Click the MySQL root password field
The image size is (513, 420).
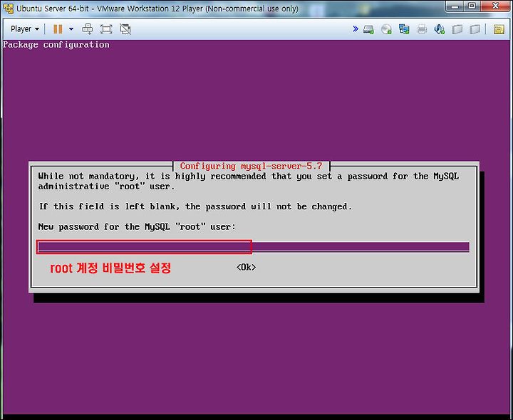pyautogui.click(x=253, y=247)
